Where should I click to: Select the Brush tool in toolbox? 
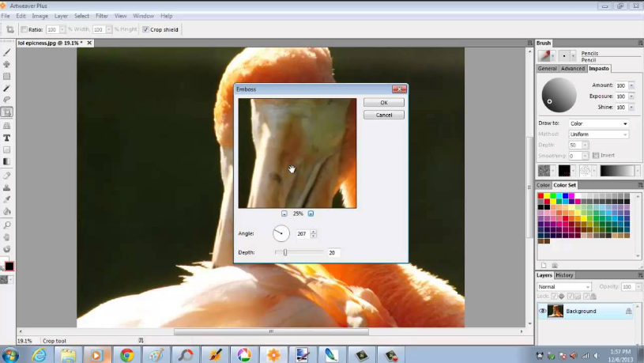pyautogui.click(x=7, y=53)
